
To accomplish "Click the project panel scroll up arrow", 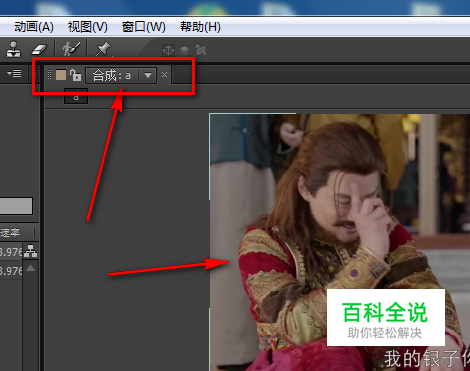I will [x=30, y=268].
